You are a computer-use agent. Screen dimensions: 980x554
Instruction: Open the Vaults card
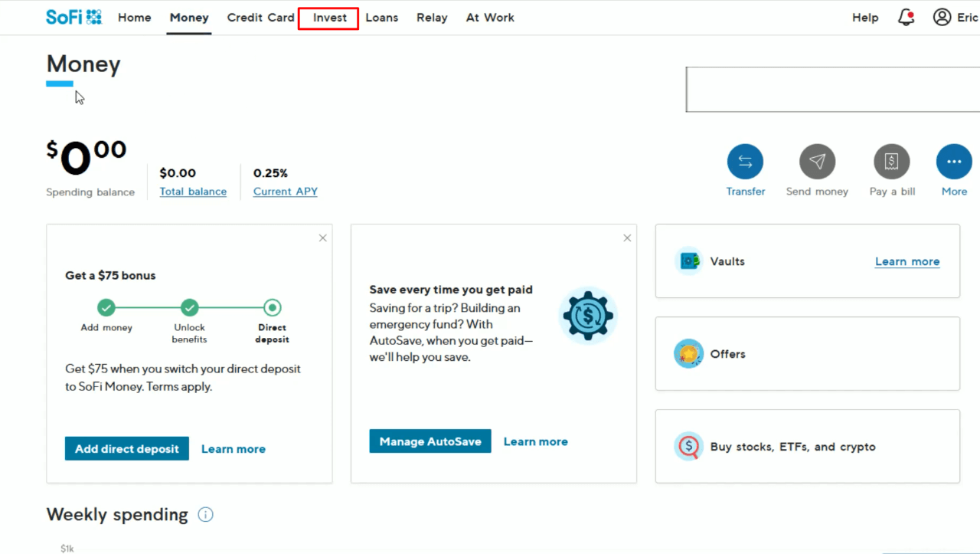tap(808, 261)
